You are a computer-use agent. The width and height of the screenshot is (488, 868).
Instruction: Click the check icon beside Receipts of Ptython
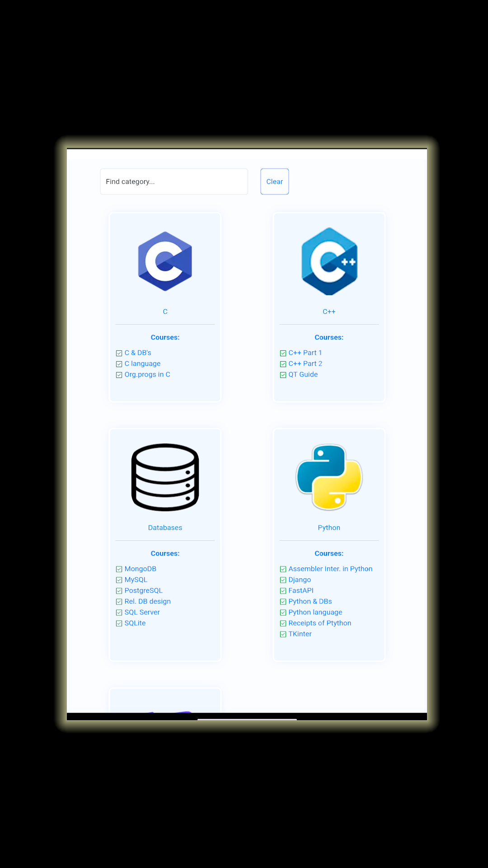tap(283, 623)
